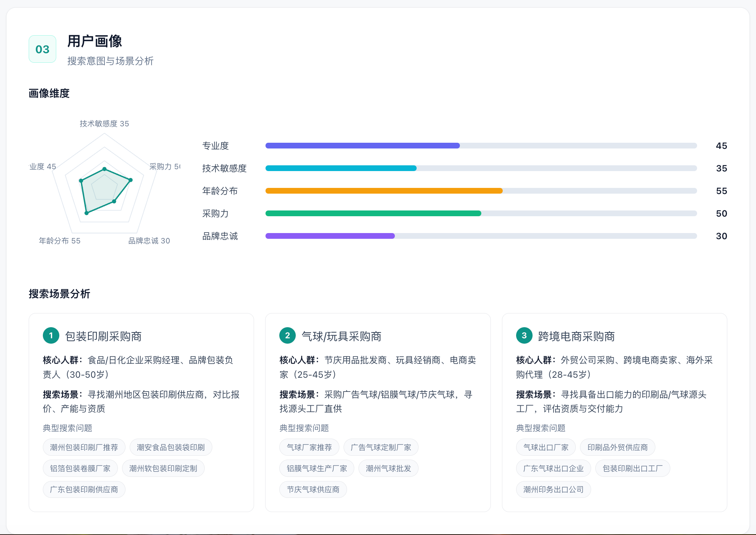Choose the 潮州气球批发 tag
This screenshot has width=756, height=535.
(388, 468)
